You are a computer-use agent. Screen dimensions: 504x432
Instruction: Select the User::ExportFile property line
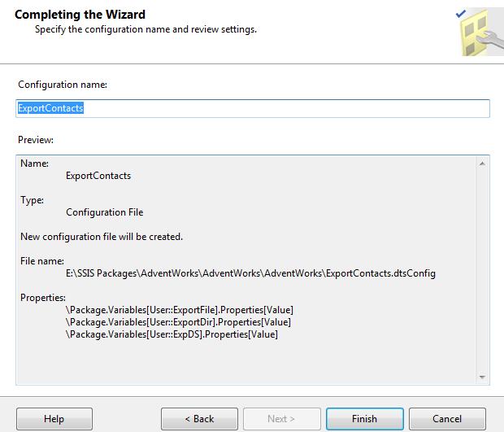[x=180, y=310]
